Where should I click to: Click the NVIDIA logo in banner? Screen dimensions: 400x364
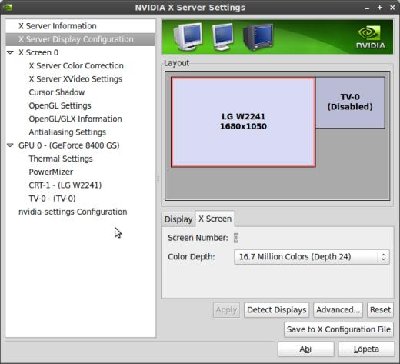coord(370,37)
